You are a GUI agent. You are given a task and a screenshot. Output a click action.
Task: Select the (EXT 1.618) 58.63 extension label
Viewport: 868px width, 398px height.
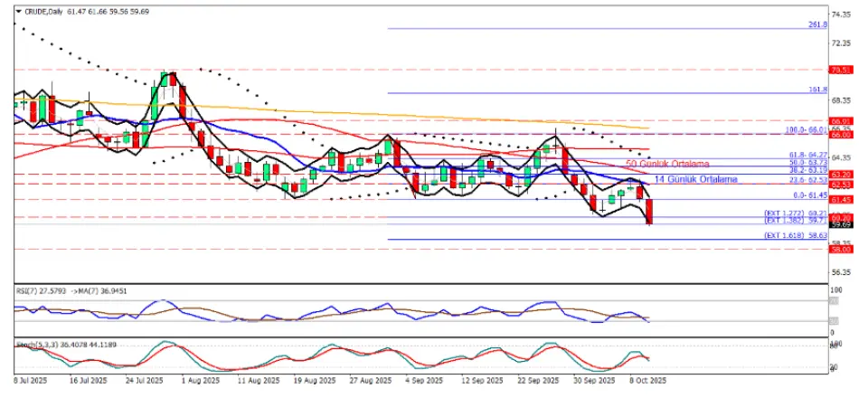click(x=796, y=235)
